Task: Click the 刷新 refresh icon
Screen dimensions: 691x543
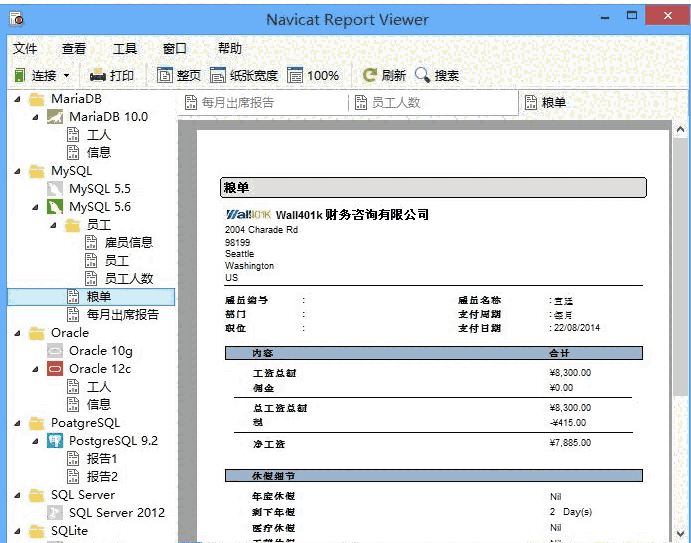Action: click(x=370, y=75)
